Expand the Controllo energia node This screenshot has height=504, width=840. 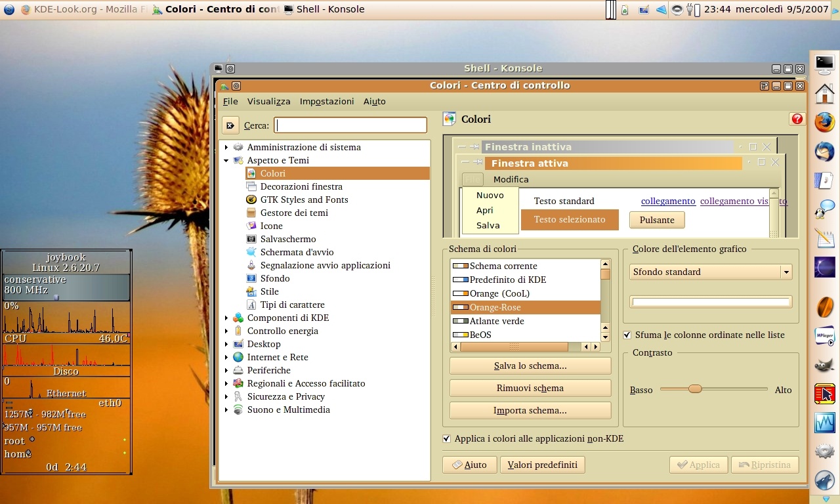pos(226,331)
